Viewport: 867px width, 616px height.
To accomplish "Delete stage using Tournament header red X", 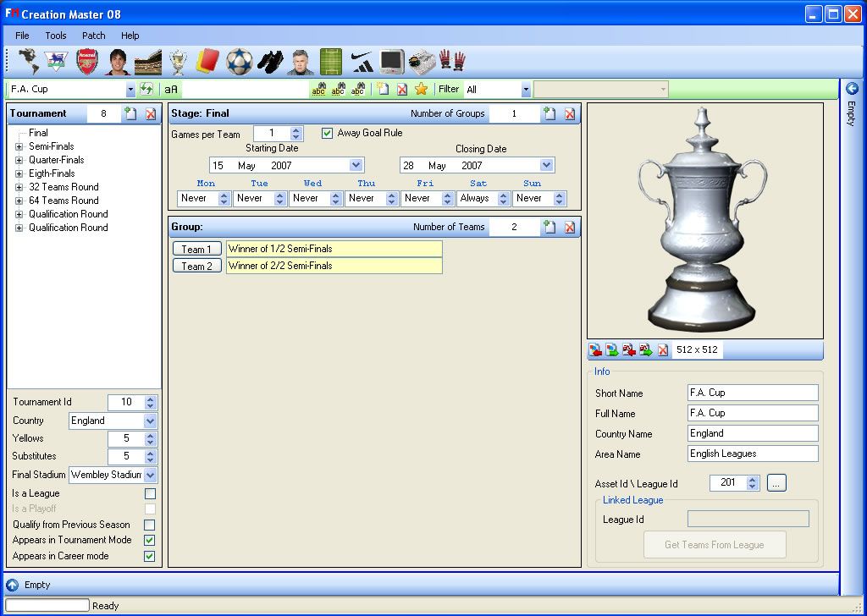I will coord(151,114).
